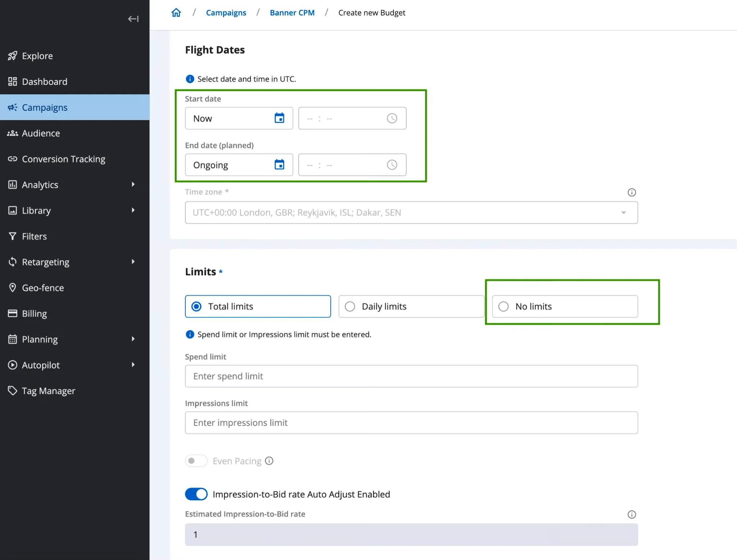The height and width of the screenshot is (560, 737).
Task: Expand the Retargeting submenu arrow
Action: [133, 262]
